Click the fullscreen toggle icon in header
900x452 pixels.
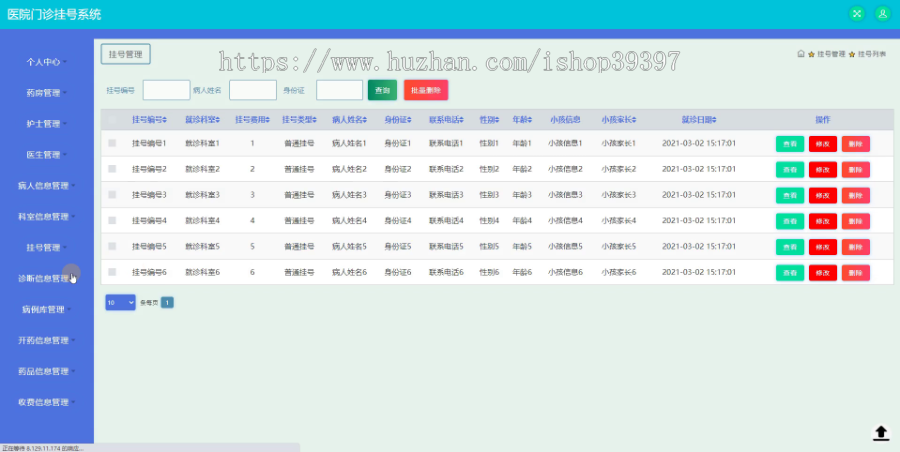coord(856,14)
